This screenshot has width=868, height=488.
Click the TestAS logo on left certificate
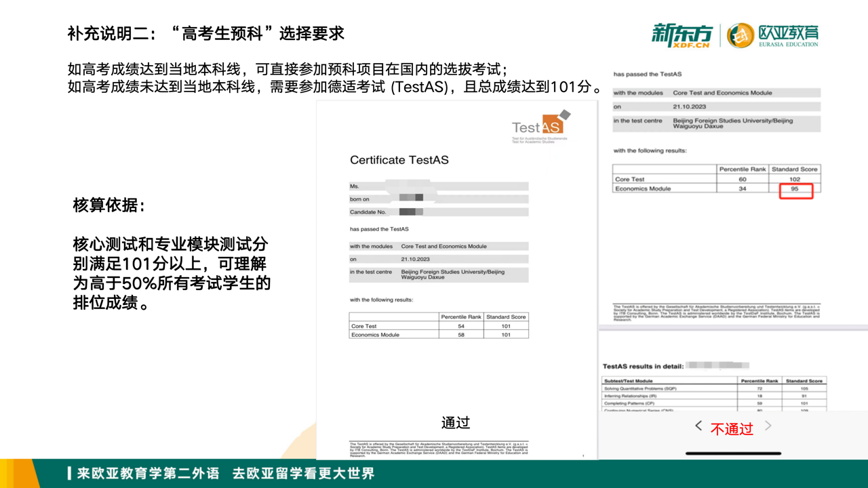tap(540, 126)
